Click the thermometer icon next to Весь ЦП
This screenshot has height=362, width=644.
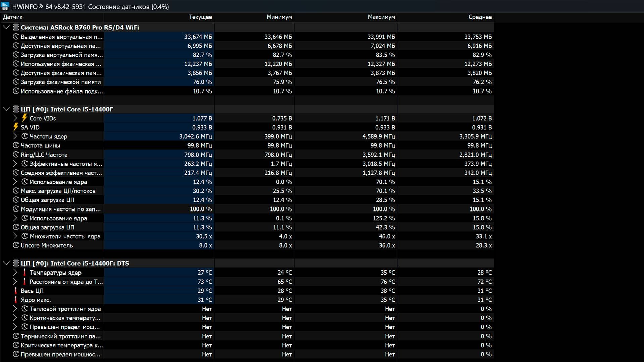click(15, 291)
